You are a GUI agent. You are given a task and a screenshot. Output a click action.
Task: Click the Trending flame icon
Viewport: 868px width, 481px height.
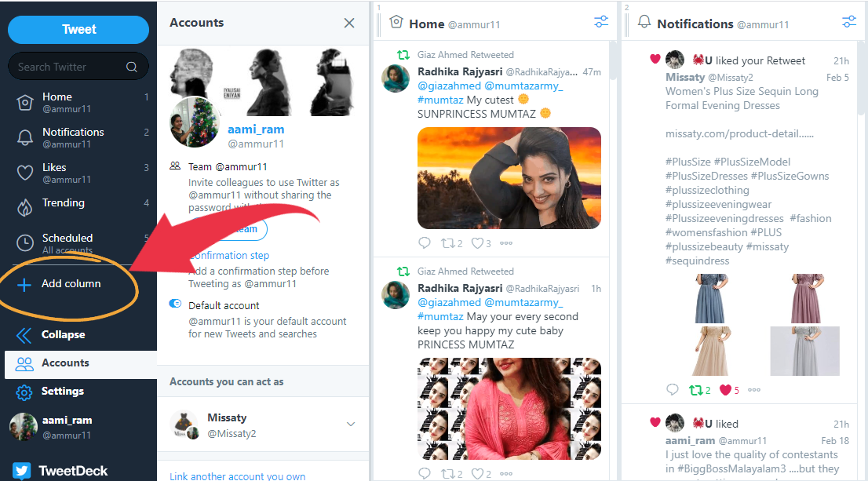click(25, 208)
